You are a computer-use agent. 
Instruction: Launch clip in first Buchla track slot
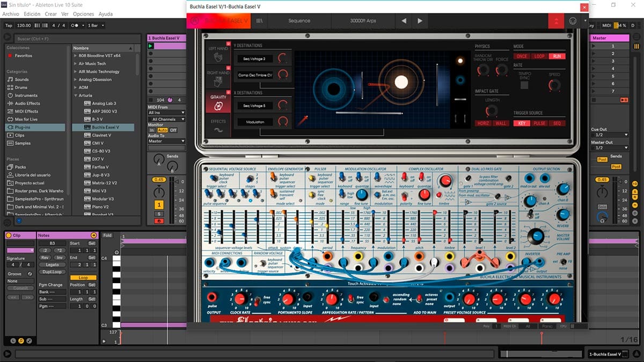151,46
